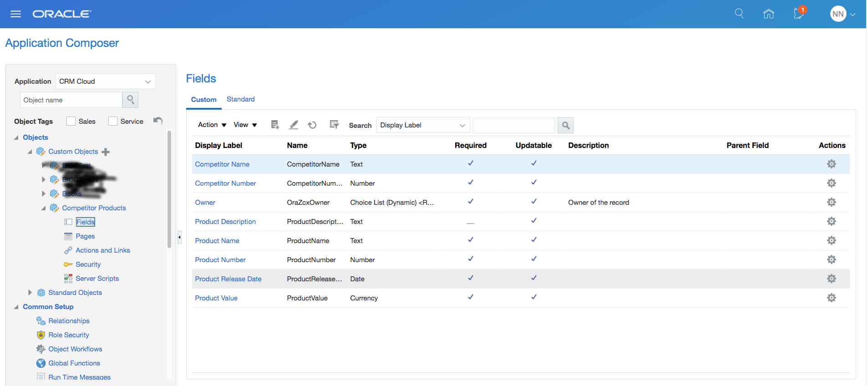Open the hamburger navigator menu
The width and height of the screenshot is (868, 386).
point(15,14)
